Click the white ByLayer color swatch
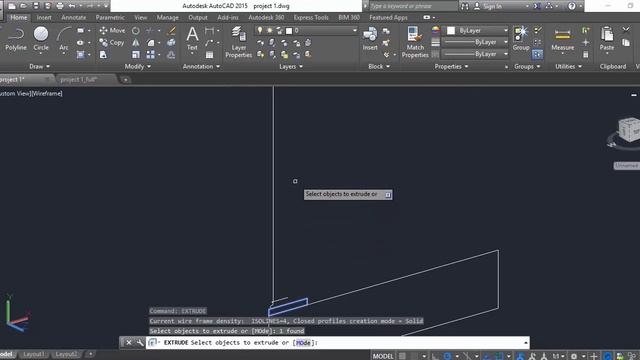The width and height of the screenshot is (640, 360). tap(451, 31)
